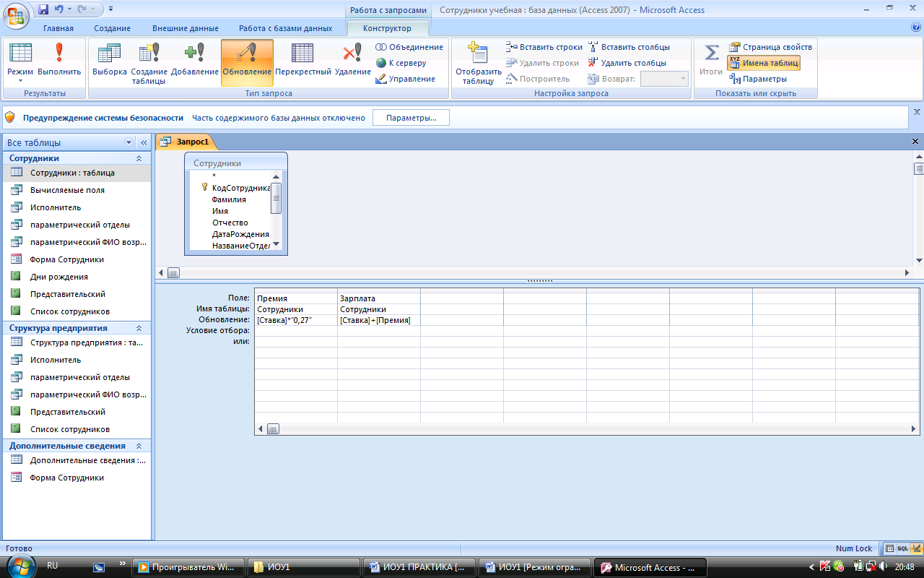Open Структура предприятия table item
This screenshot has height=578, width=924.
pyautogui.click(x=76, y=342)
